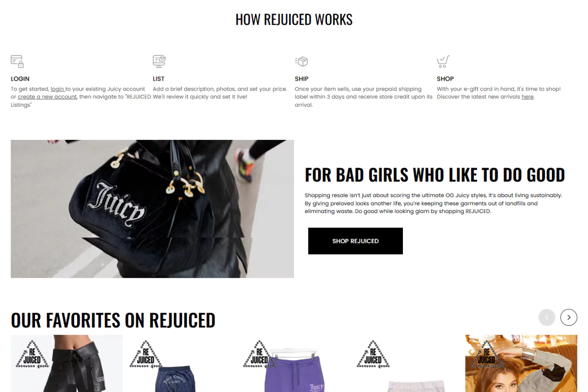Open the model in grey jacket thumbnail
588x392 pixels.
coord(521,363)
